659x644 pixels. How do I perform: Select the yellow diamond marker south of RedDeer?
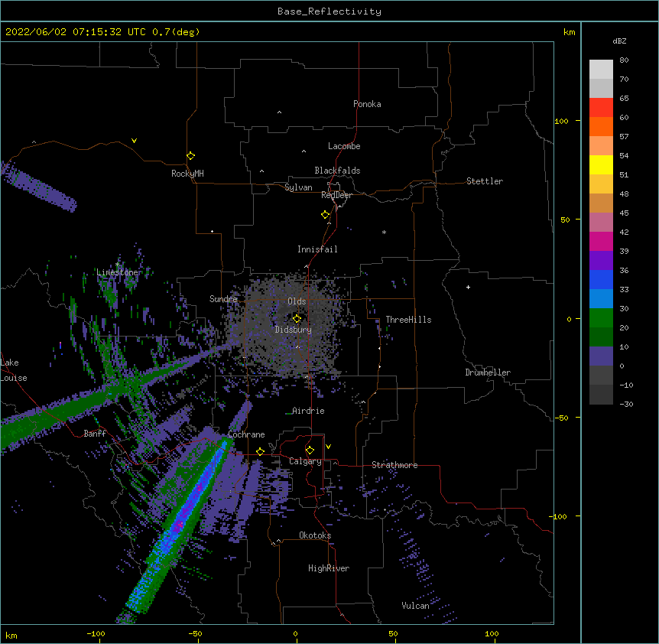(x=325, y=215)
